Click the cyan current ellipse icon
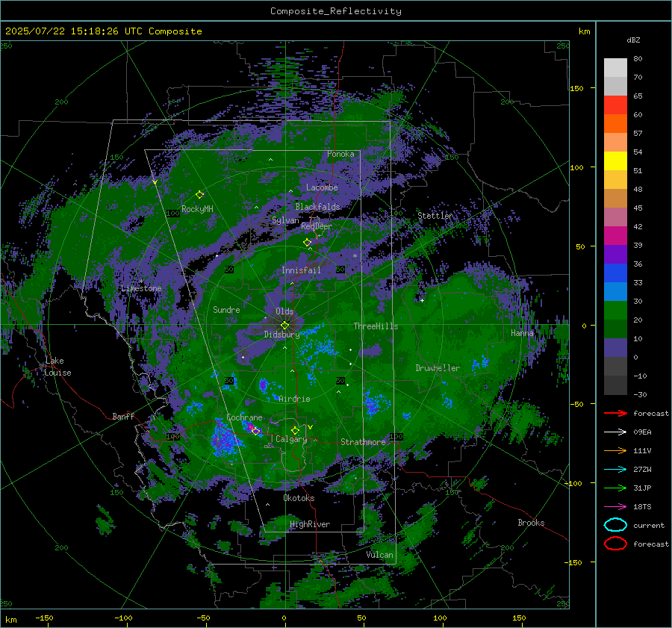 pos(615,525)
